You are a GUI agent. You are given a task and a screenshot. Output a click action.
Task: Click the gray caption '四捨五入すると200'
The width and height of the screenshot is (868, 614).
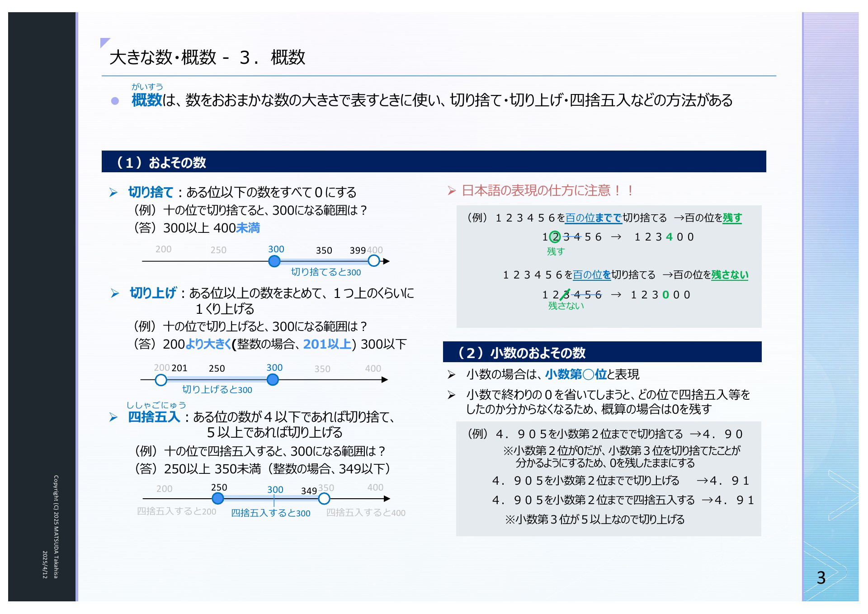pos(177,511)
